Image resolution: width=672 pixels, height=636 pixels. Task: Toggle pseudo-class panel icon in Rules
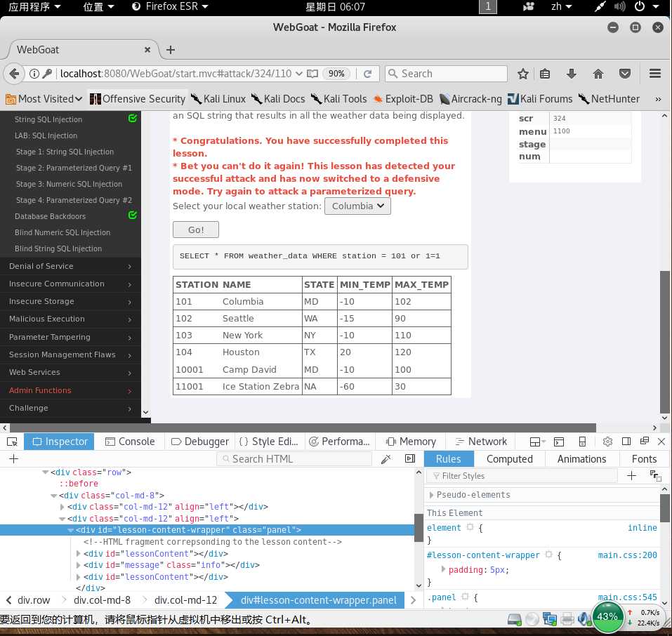coord(655,476)
